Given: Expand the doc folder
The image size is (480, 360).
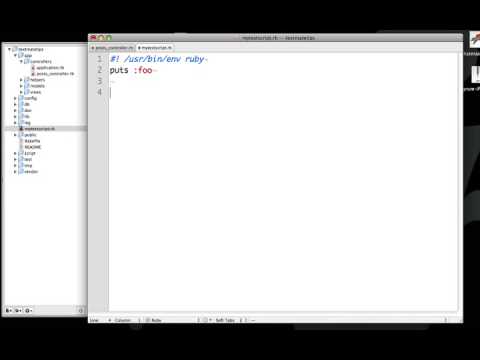Looking at the screenshot, I should point(15,110).
